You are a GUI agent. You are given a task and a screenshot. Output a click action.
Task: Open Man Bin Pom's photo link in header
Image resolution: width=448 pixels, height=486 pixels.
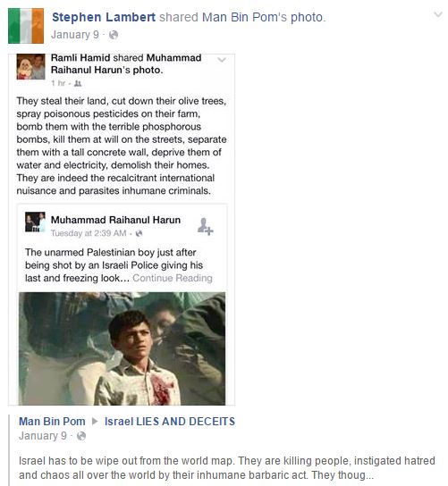point(263,17)
